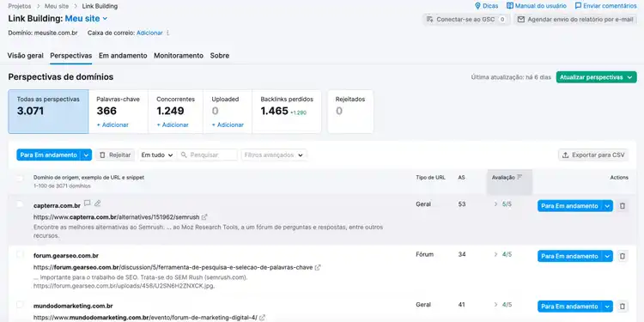Click the bulk Para Em andamento button above table
The width and height of the screenshot is (644, 322).
48,155
